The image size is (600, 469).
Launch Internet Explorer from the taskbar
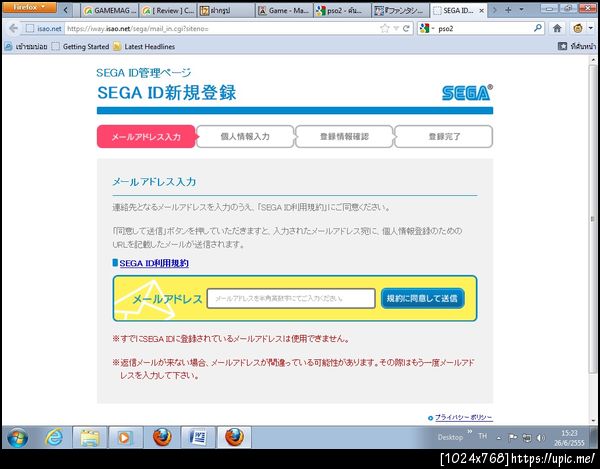[x=54, y=437]
